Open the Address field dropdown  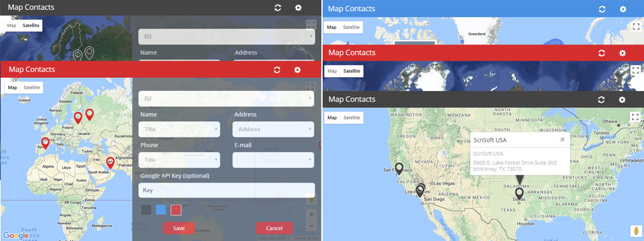click(x=273, y=129)
